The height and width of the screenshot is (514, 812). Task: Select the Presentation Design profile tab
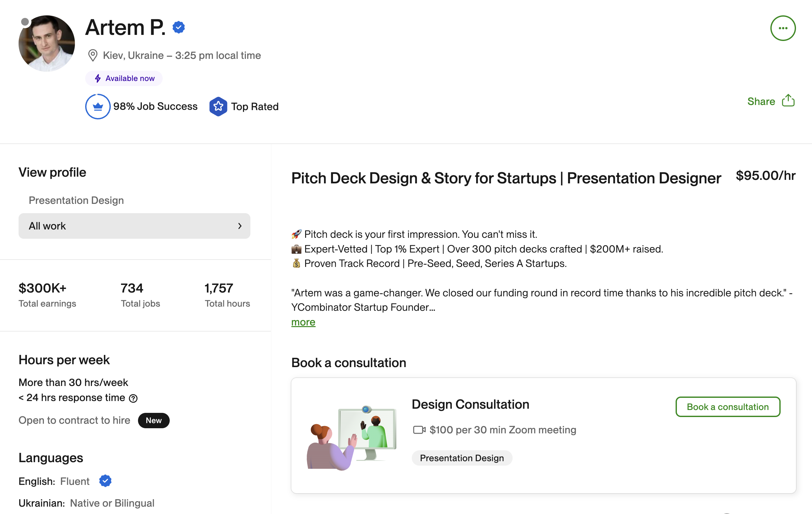pyautogui.click(x=76, y=200)
